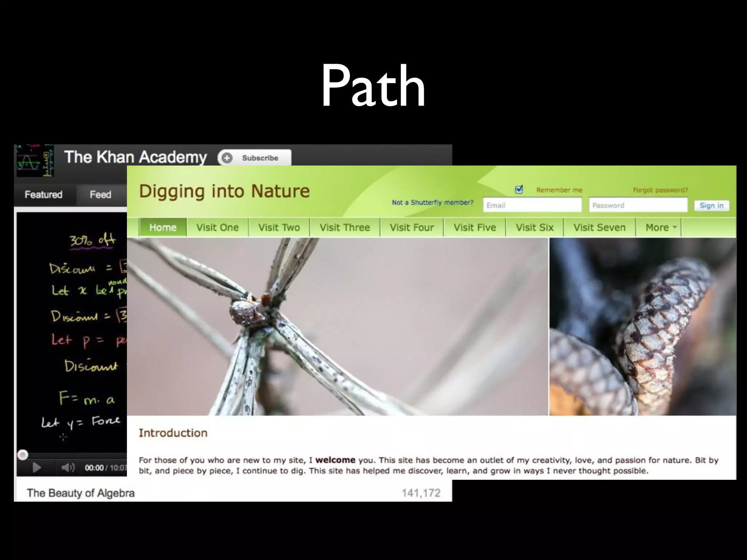Play the Khan Academy video
This screenshot has height=560, width=747.
(36, 467)
